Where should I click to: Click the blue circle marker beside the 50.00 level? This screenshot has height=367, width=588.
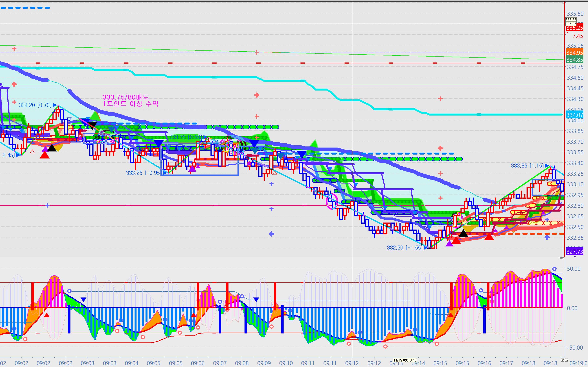click(x=554, y=269)
